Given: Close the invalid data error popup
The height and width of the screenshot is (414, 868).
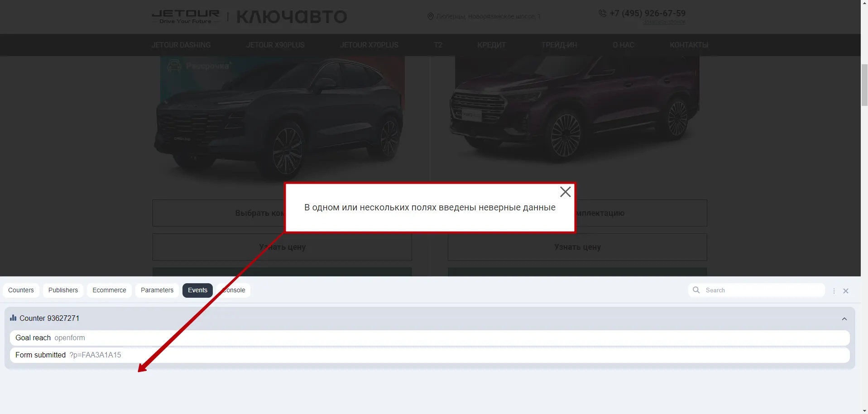Looking at the screenshot, I should click(565, 192).
